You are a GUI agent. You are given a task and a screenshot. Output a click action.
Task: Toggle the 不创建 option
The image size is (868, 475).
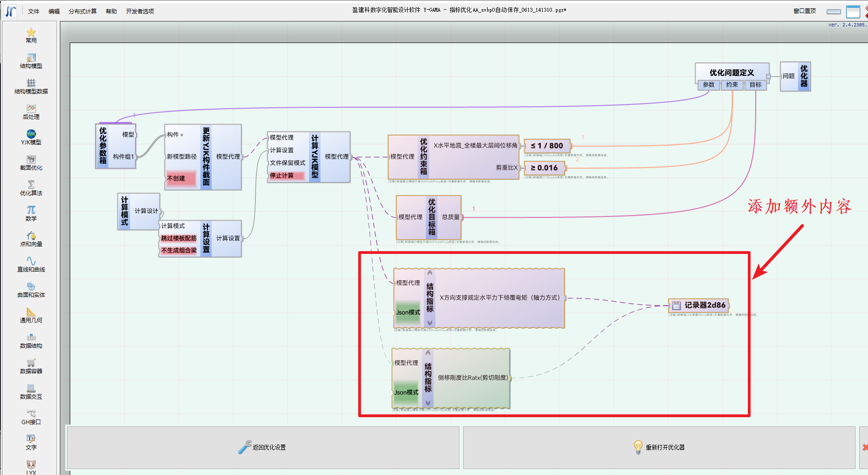pyautogui.click(x=180, y=178)
